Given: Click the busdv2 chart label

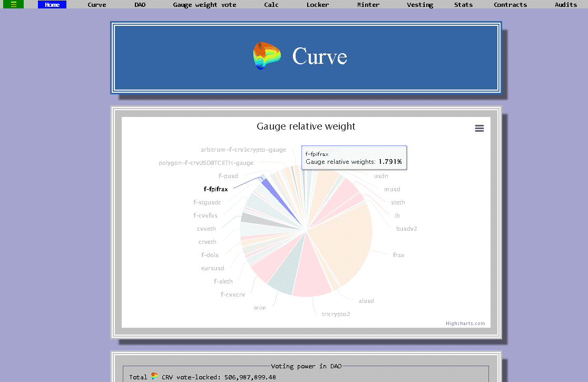Looking at the screenshot, I should coord(407,229).
